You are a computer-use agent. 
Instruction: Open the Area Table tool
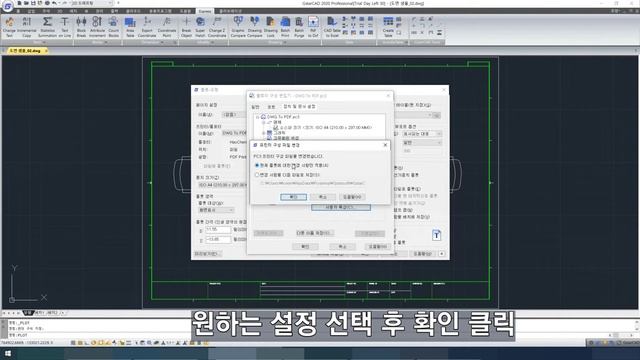coord(130,27)
